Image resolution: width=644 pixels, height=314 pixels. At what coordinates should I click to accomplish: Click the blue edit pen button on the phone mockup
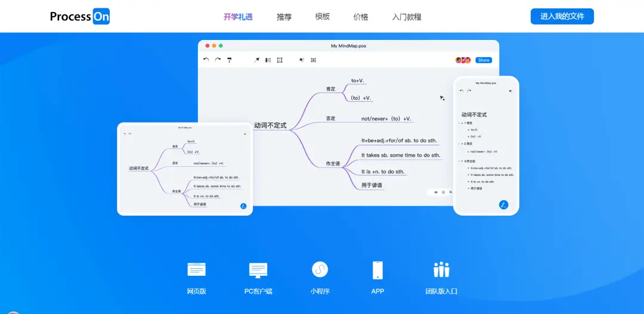point(503,205)
